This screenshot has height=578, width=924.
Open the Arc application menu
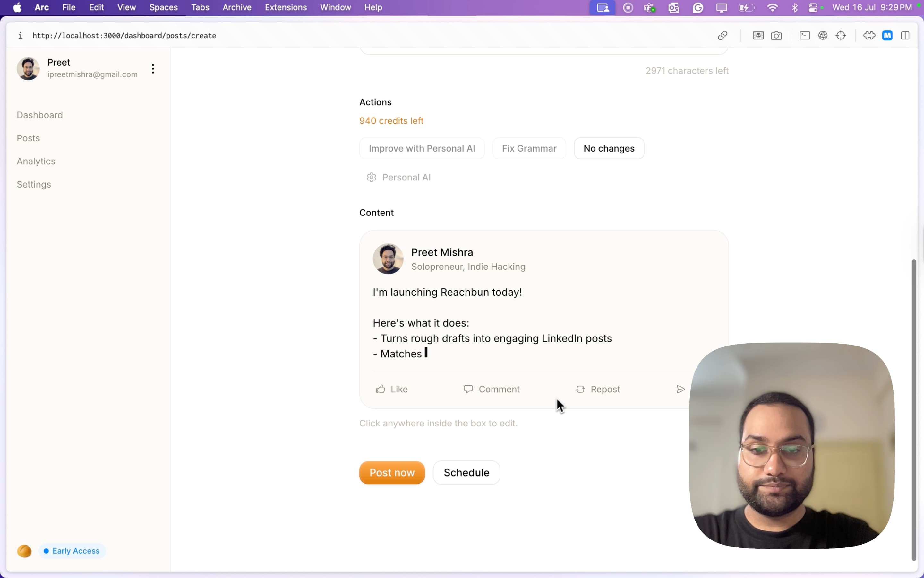[42, 8]
